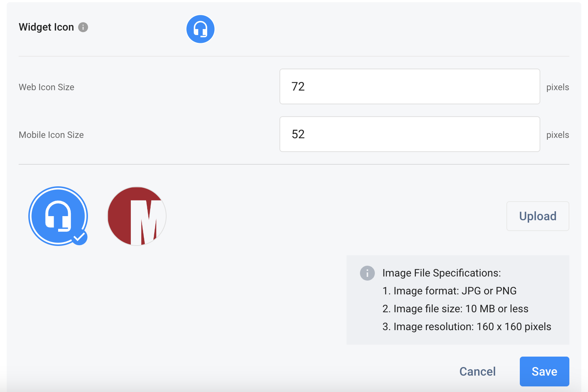Screen dimensions: 588x392
Task: Click the Save button
Action: pyautogui.click(x=544, y=372)
